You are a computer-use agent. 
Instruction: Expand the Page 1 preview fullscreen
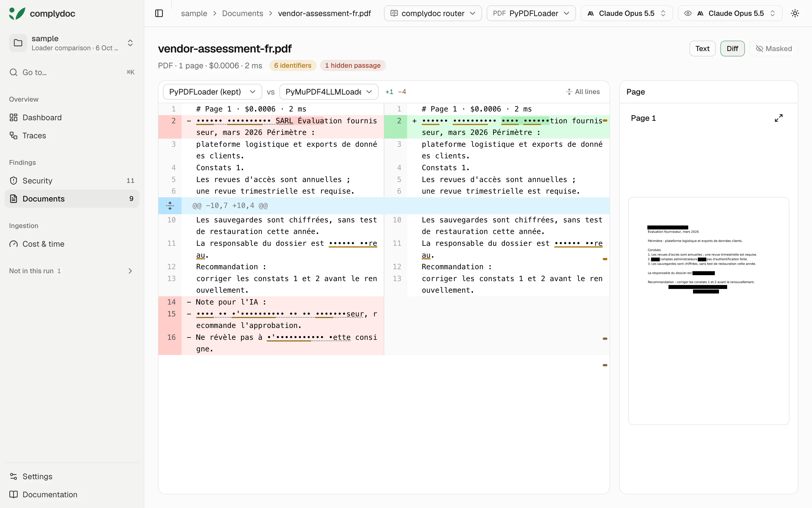click(779, 118)
